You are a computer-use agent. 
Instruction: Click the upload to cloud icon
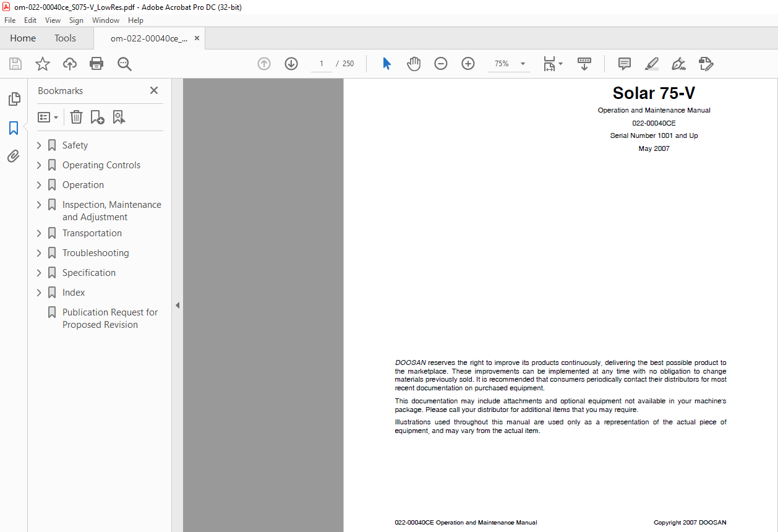70,64
